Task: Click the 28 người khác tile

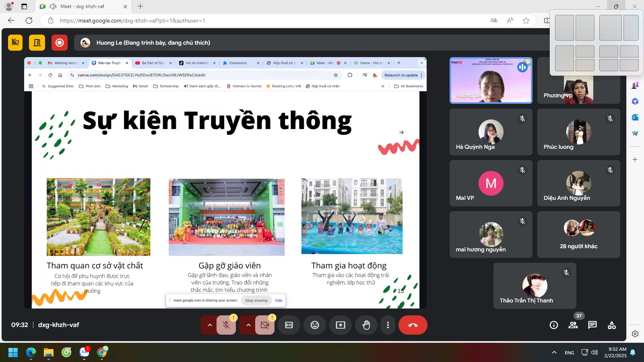Action: pyautogui.click(x=578, y=234)
